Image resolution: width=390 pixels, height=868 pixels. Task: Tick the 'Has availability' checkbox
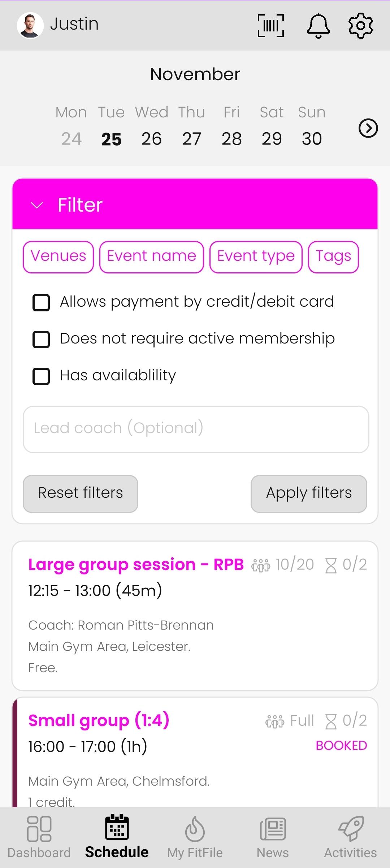41,376
